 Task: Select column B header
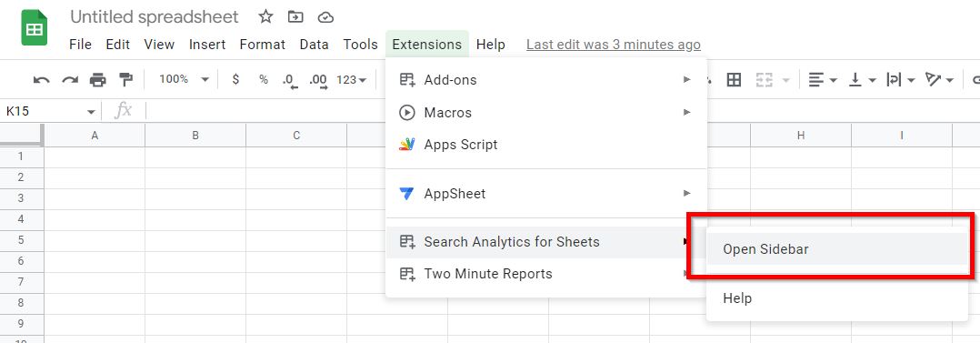(x=195, y=136)
